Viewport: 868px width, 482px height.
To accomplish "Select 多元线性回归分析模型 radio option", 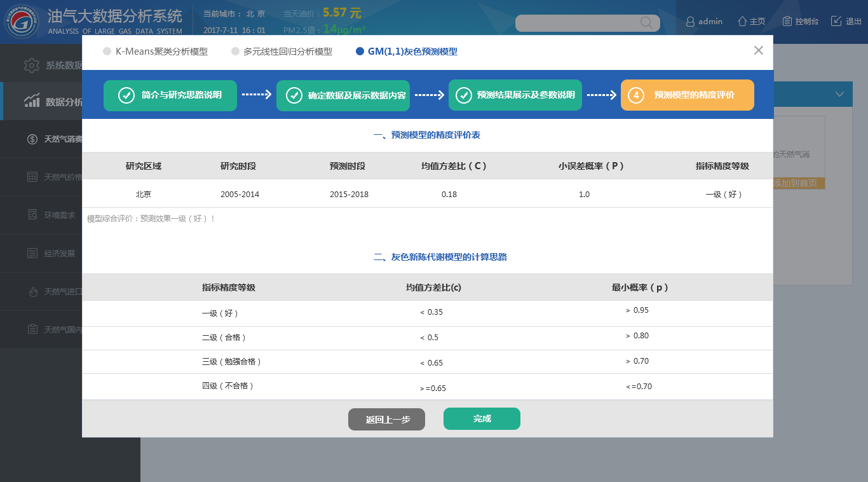I will (235, 52).
